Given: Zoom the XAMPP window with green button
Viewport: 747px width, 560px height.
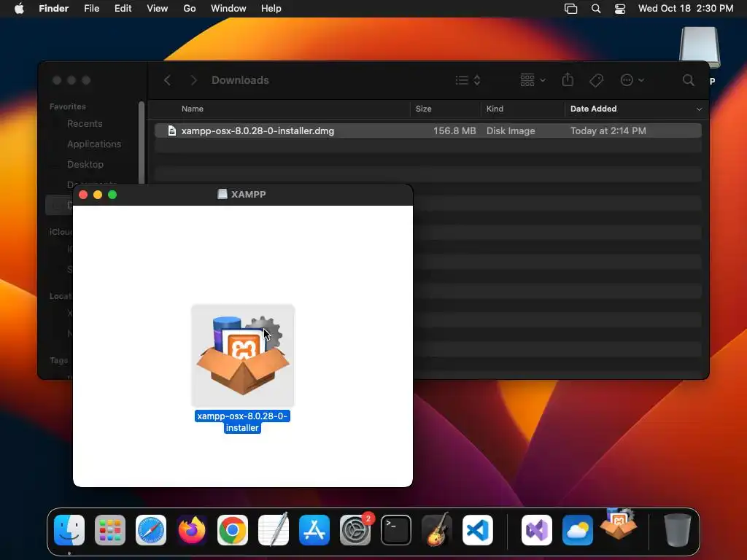Looking at the screenshot, I should (x=112, y=195).
